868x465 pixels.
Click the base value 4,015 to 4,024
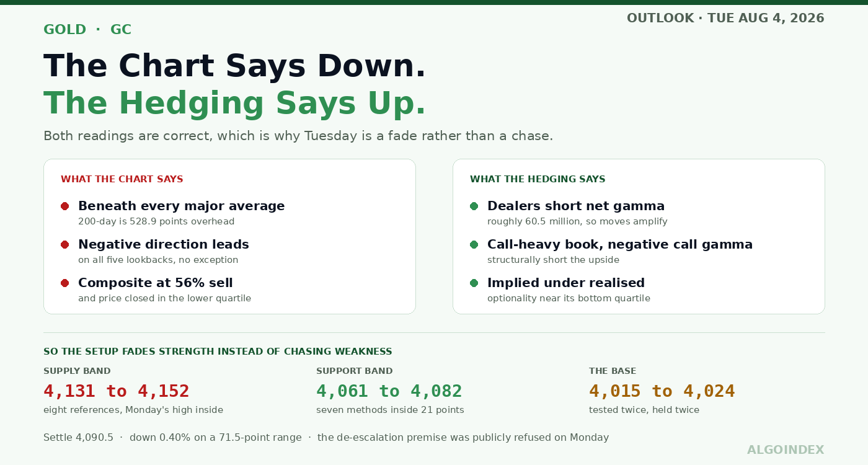coord(662,391)
